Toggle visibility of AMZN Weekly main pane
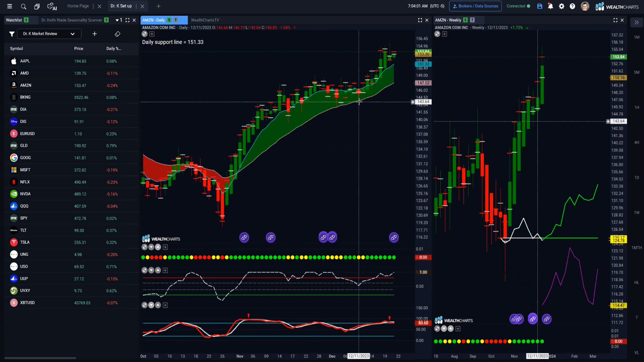644x362 pixels. pos(437,34)
